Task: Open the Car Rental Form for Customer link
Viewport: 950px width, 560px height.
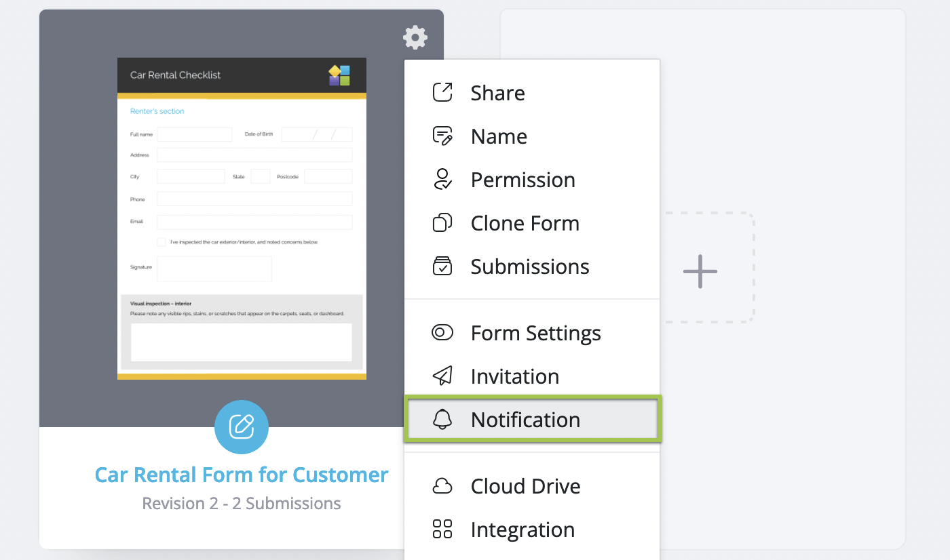Action: tap(242, 475)
